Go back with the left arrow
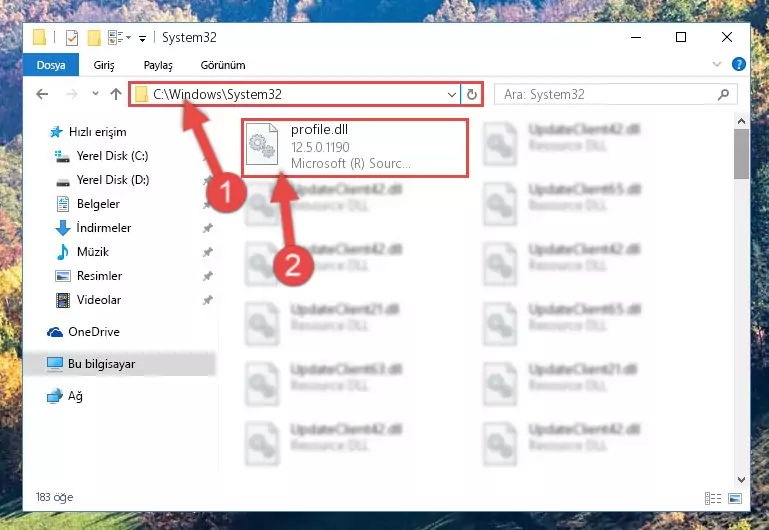The image size is (769, 530). (x=42, y=94)
